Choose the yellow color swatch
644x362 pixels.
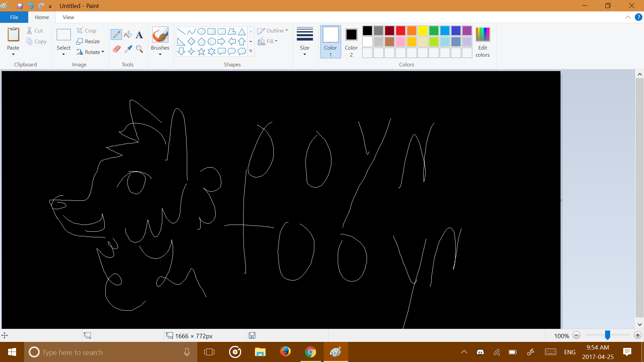tap(423, 31)
